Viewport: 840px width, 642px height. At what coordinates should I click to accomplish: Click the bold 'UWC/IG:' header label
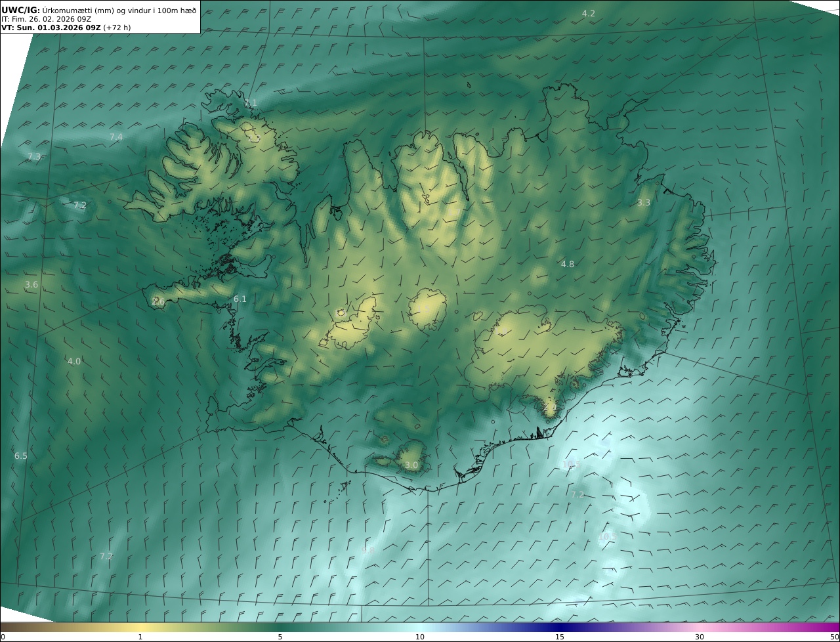20,10
